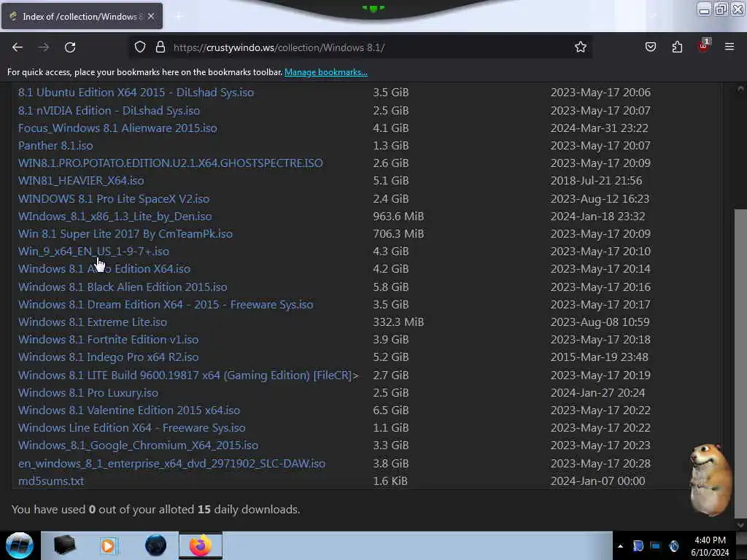747x560 pixels.
Task: Open Manage bookmarks link
Action: click(x=326, y=72)
